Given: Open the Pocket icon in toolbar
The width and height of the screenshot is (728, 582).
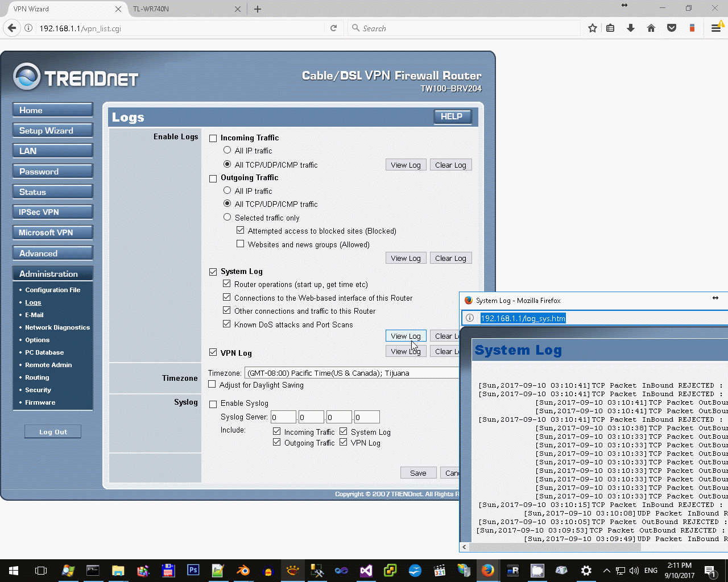Looking at the screenshot, I should coord(672,28).
